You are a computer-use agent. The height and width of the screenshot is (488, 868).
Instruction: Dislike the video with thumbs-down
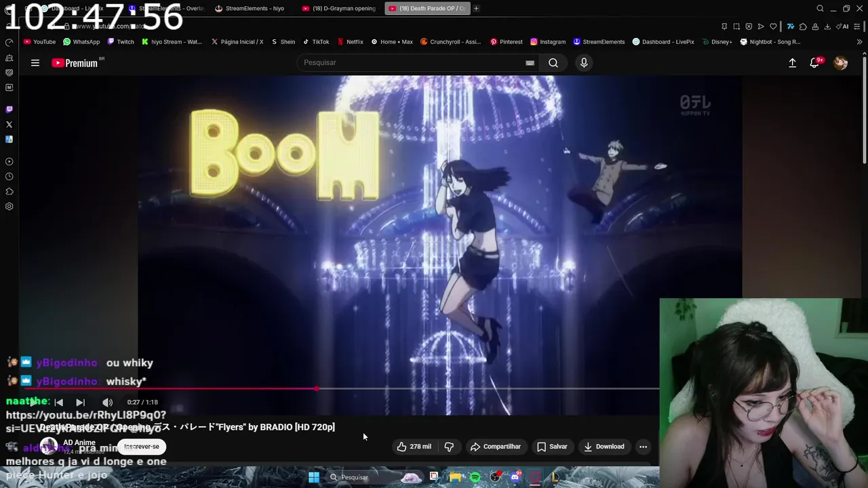[x=449, y=447]
